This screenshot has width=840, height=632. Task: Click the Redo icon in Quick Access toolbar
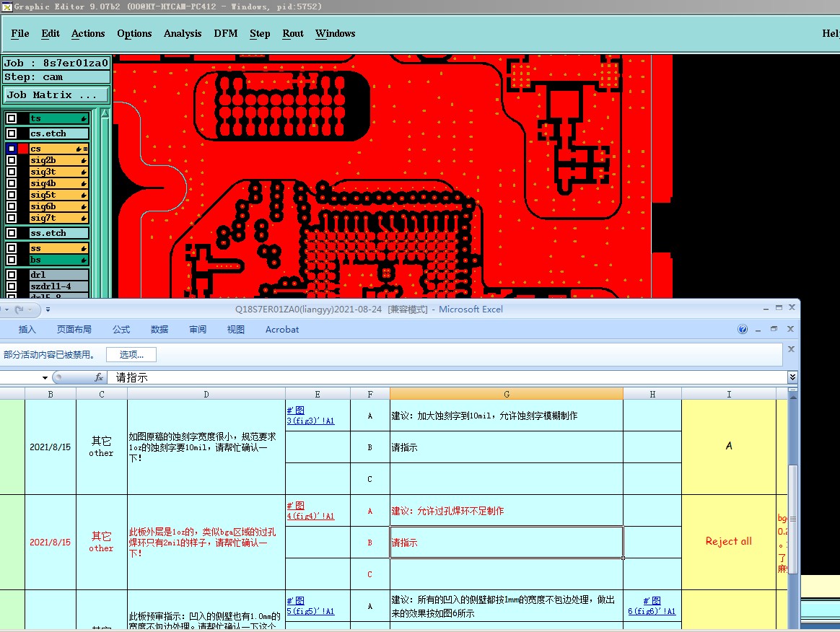click(x=19, y=309)
